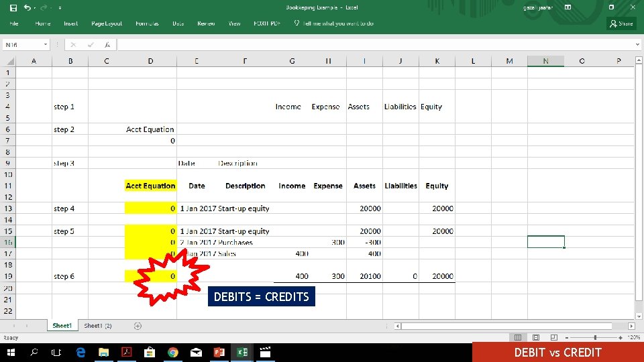
Task: Click the Cancel entry X icon
Action: (73, 45)
